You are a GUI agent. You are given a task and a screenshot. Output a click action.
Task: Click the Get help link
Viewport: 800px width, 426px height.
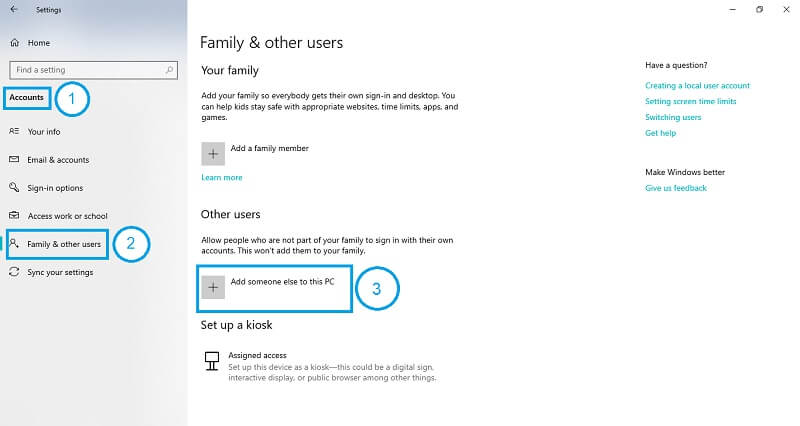pos(660,133)
